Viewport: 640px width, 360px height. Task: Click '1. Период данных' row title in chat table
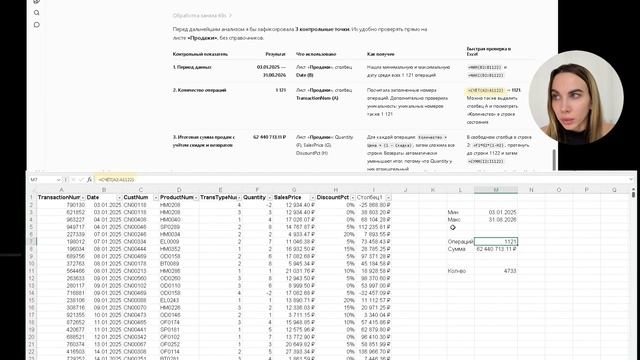pos(192,67)
